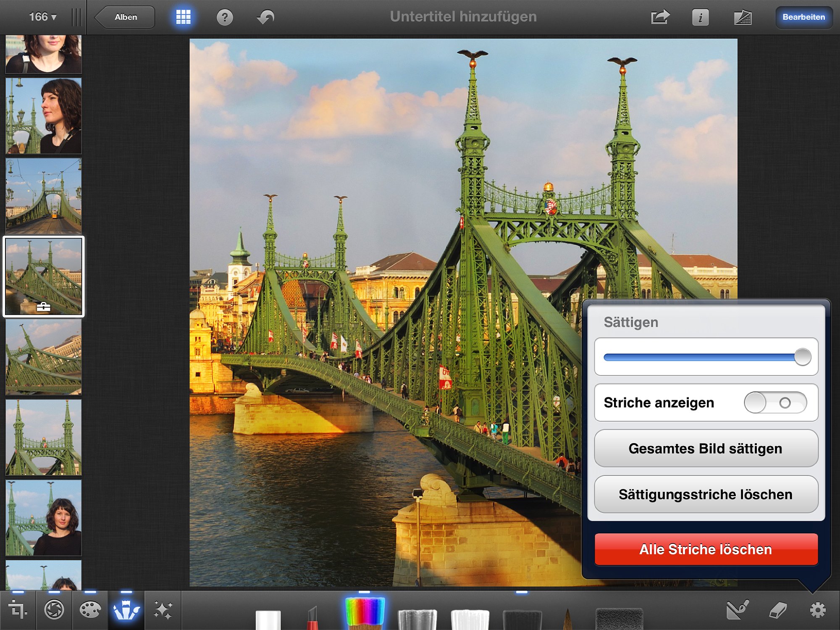Select the Crop and straighten tool

point(18,610)
